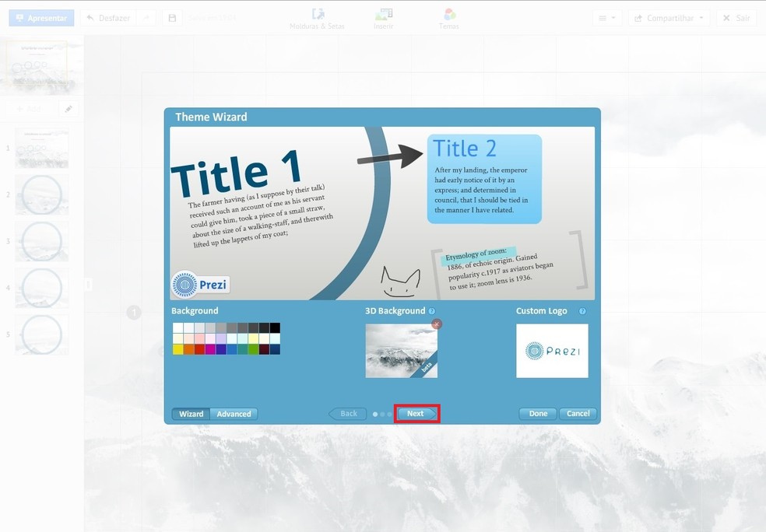Screen dimensions: 766x532
Task: Pick the yellow background color swatch
Action: coord(177,349)
